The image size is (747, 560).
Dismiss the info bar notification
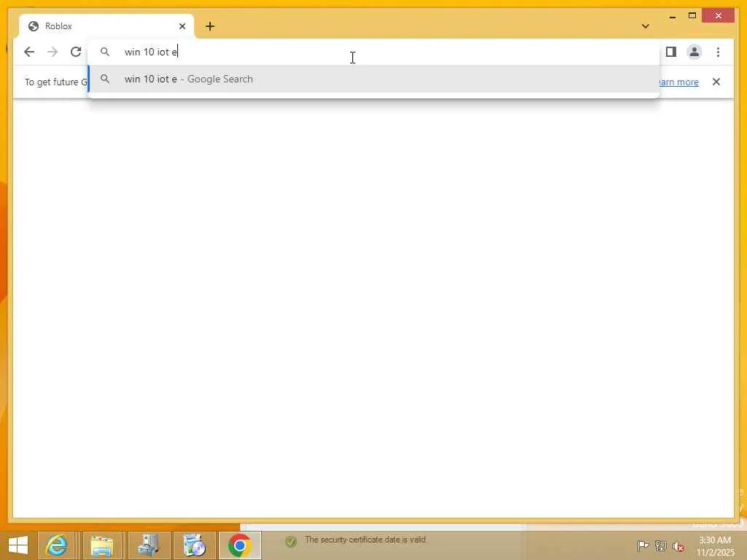click(716, 82)
